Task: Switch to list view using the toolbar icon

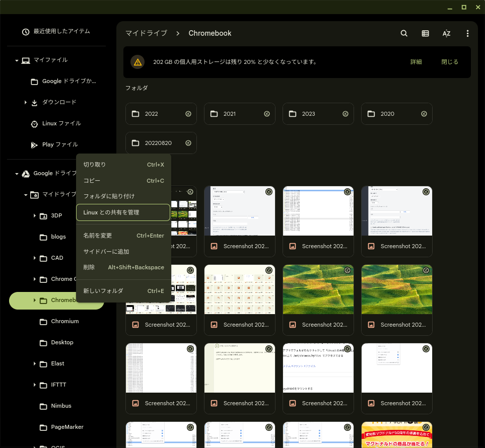Action: 425,33
